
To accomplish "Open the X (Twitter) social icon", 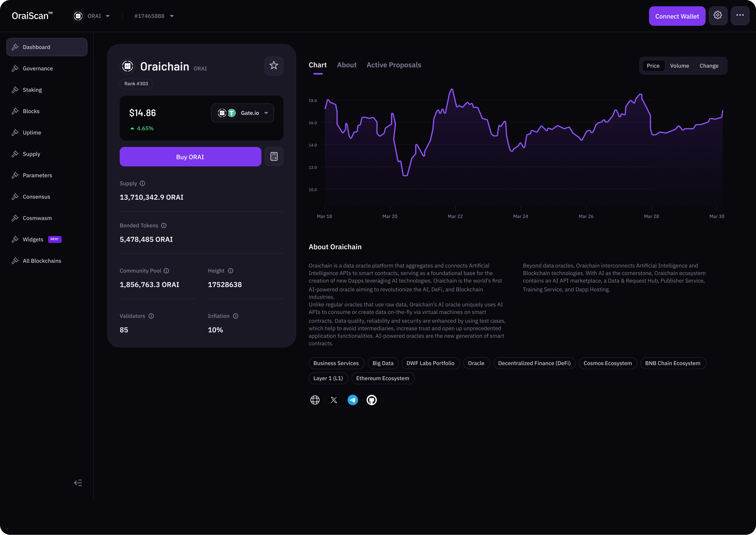I will 334,400.
